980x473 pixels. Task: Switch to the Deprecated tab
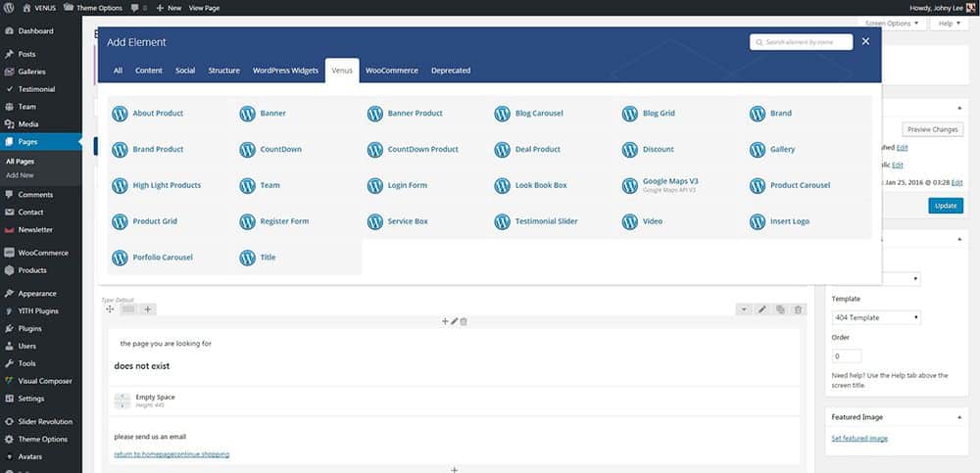coord(451,71)
